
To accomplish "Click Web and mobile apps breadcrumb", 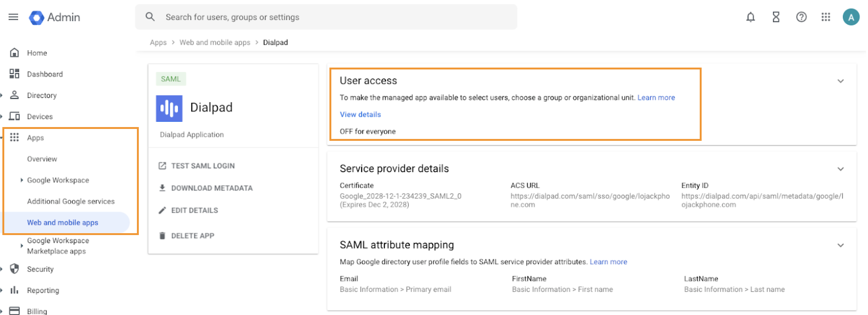I will pos(215,42).
